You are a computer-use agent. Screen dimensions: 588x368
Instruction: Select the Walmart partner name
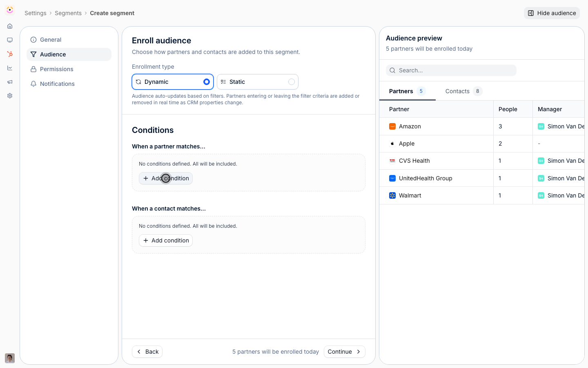click(x=410, y=195)
